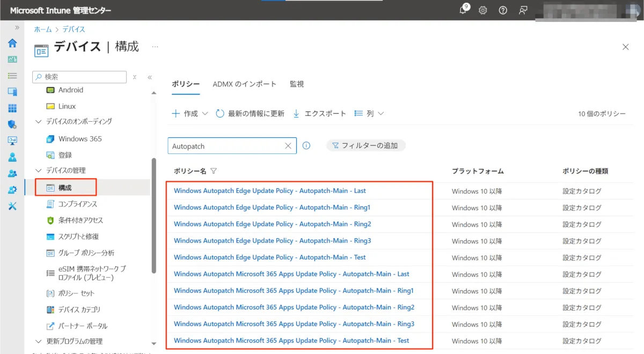Clear the Autopatch search text
The width and height of the screenshot is (644, 354).
288,146
